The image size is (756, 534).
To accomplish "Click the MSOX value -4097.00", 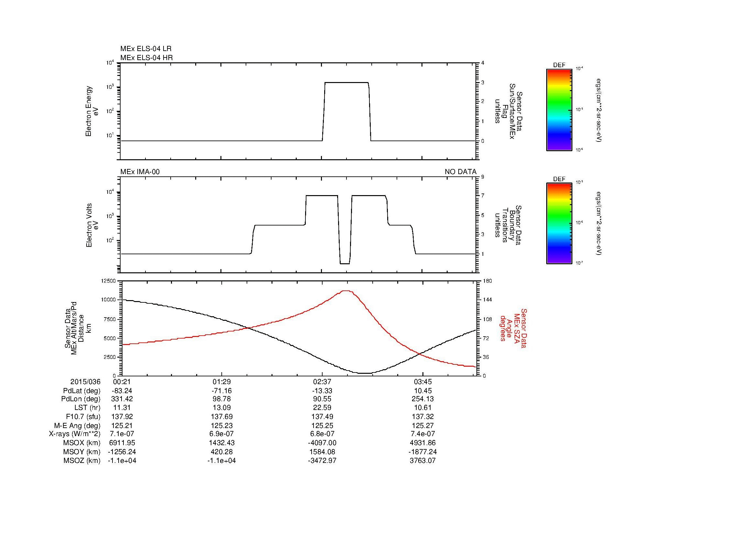I will 322,443.
